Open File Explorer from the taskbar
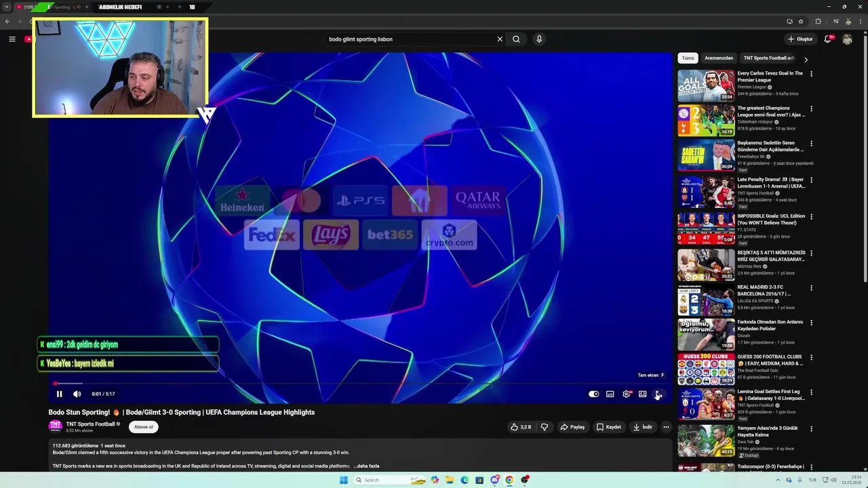Viewport: 868px width, 488px height. 450,480
